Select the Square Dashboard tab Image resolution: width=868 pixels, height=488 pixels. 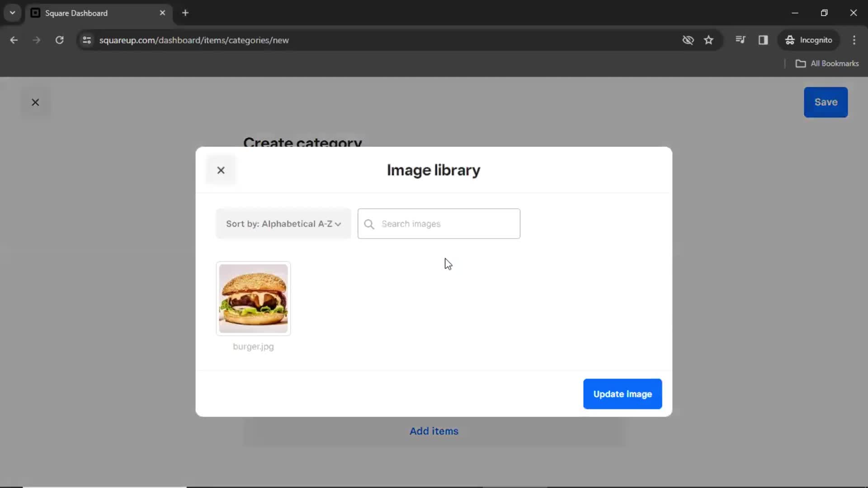(x=99, y=13)
